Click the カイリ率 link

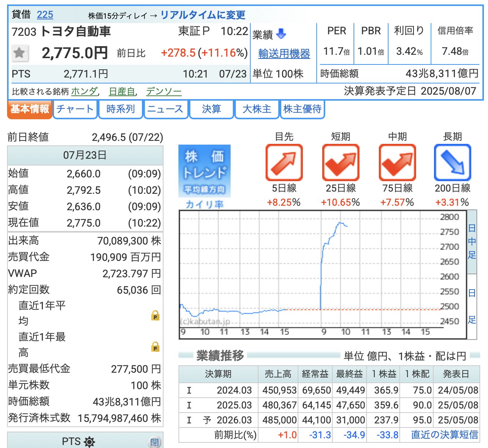tap(205, 204)
